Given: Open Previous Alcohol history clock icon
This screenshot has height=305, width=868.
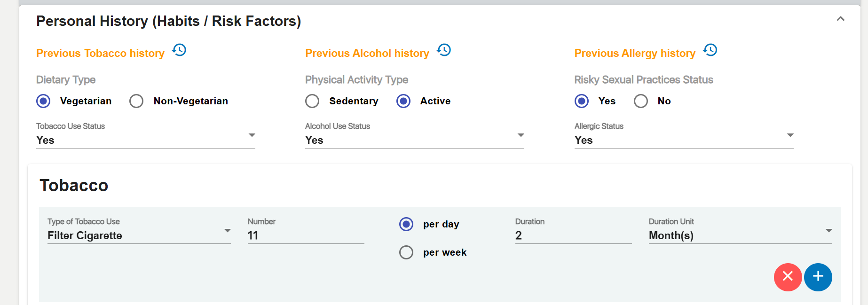Looking at the screenshot, I should point(444,50).
